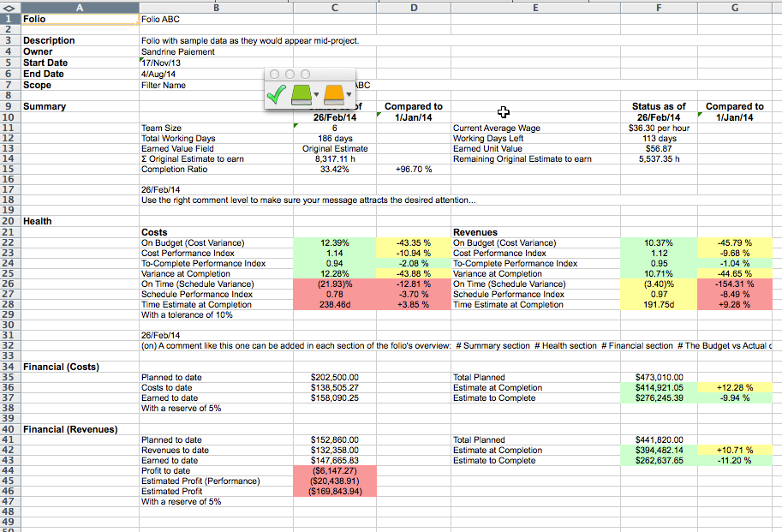Select the column B header
This screenshot has width=782, height=532.
tap(216, 7)
